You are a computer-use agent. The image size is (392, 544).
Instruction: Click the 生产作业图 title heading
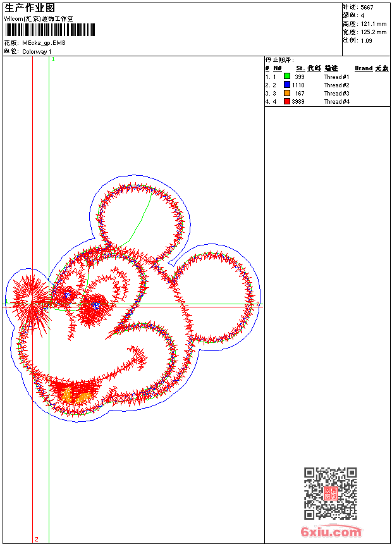tap(30, 8)
